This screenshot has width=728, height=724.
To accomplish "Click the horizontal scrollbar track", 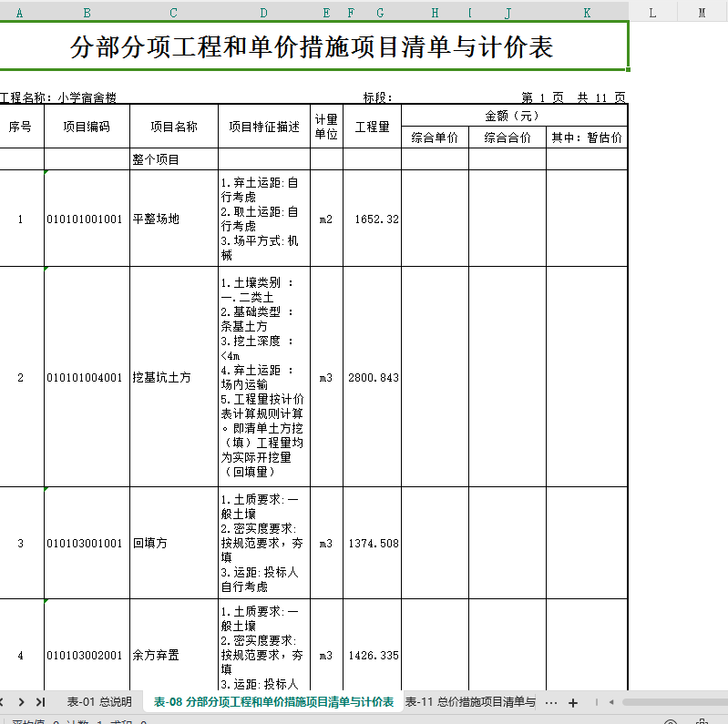I will click(x=674, y=703).
